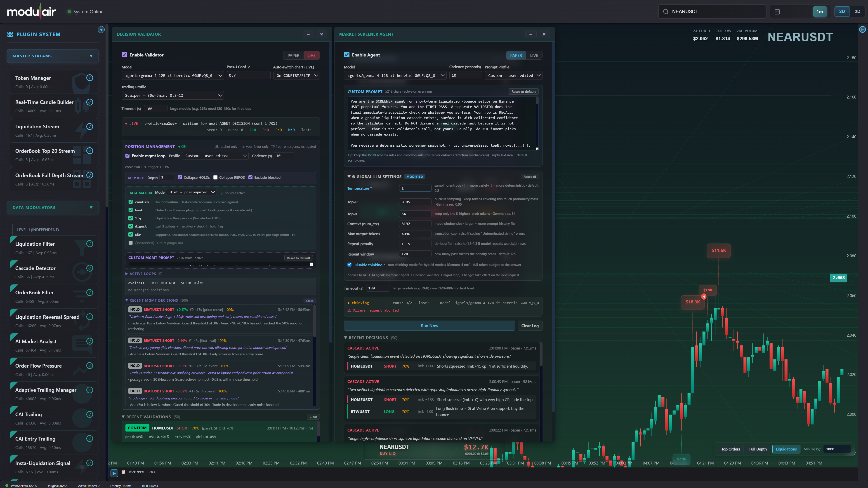Click the symbol search magnifier icon

665,12
